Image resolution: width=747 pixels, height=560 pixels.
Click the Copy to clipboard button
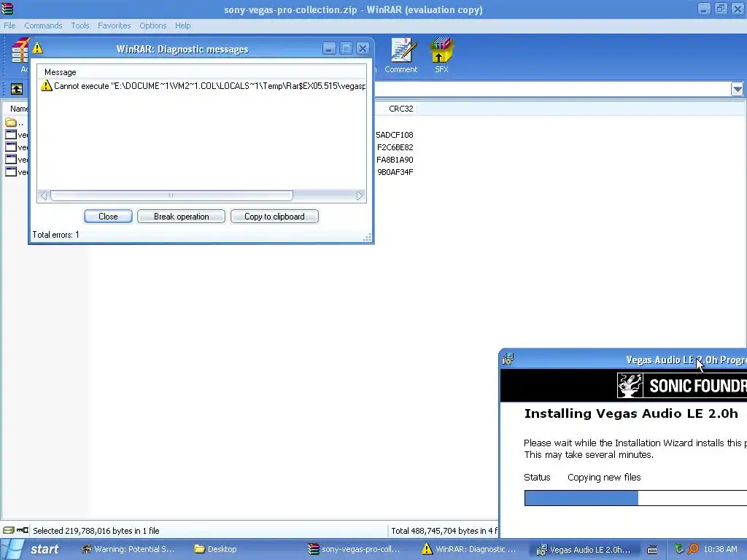coord(274,216)
